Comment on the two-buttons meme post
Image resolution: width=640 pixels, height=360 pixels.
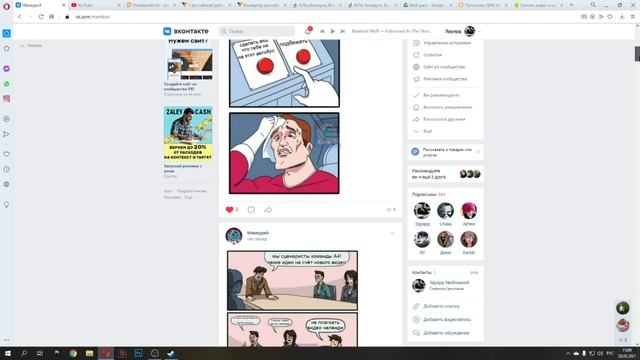coord(251,209)
